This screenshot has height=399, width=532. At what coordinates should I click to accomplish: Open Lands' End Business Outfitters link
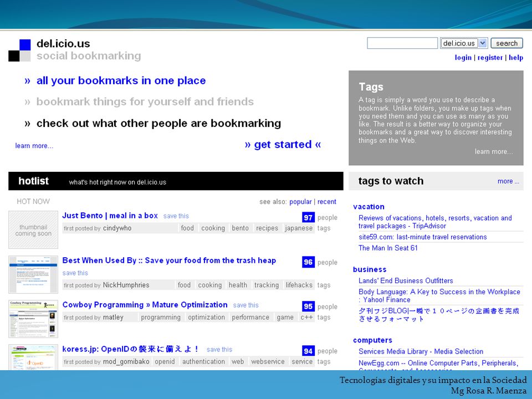click(406, 281)
